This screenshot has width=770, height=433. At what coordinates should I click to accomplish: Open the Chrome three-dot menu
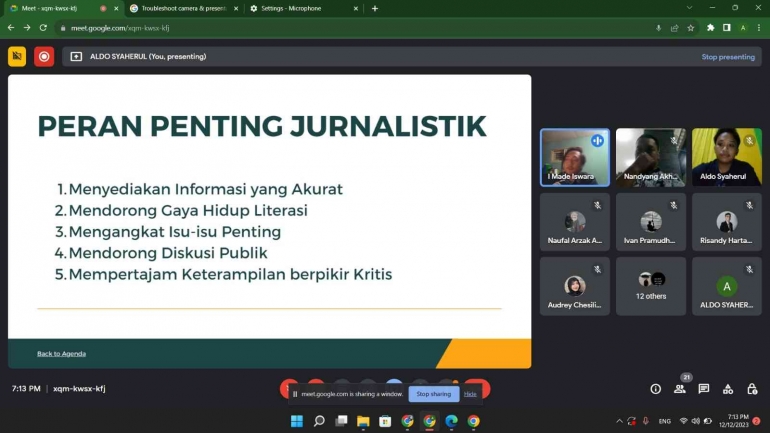pos(759,28)
